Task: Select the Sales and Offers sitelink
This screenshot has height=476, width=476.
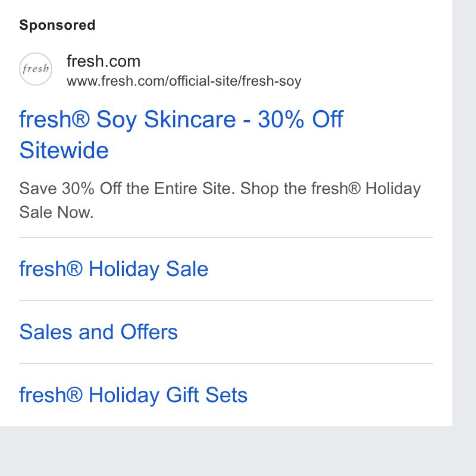Action: (x=98, y=332)
